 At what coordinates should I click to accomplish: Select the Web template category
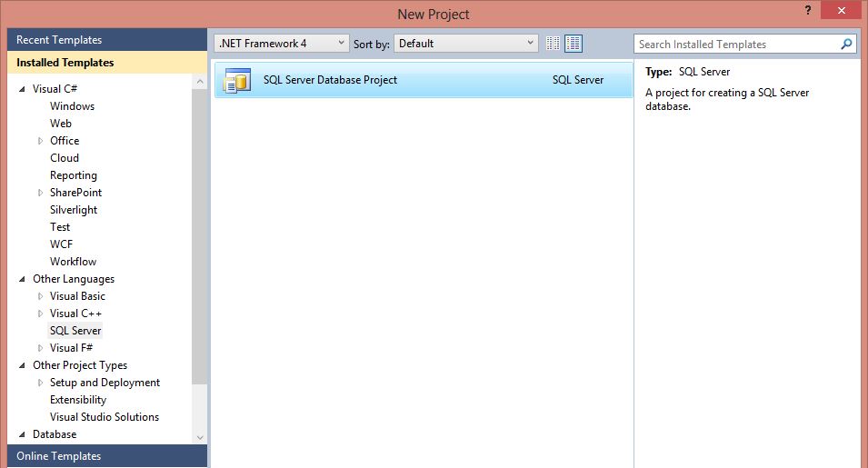coord(60,124)
